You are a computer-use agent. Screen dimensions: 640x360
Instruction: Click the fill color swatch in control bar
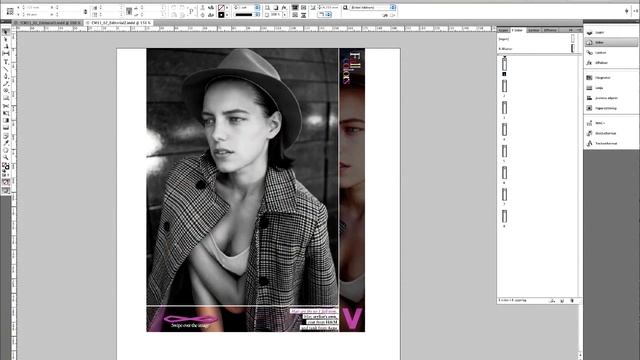(x=221, y=7)
